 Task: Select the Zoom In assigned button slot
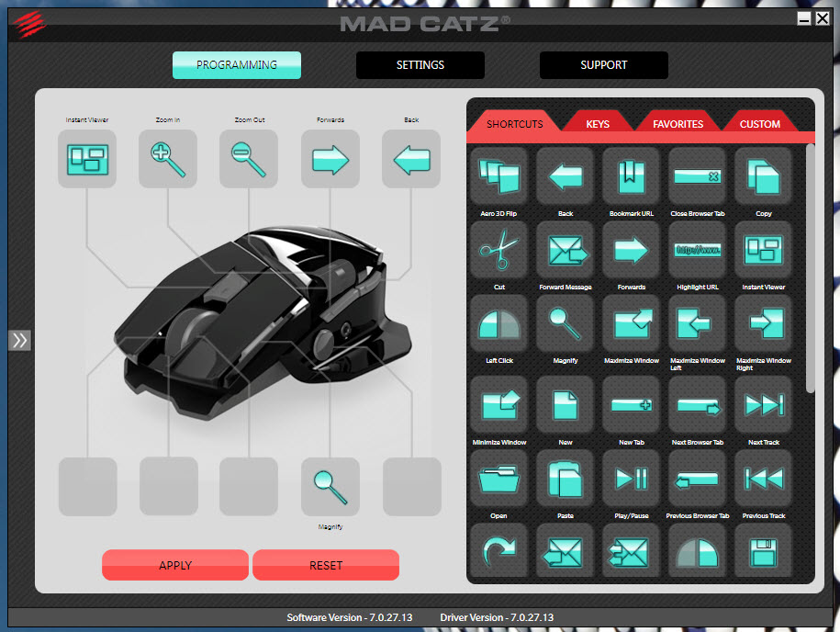point(168,159)
